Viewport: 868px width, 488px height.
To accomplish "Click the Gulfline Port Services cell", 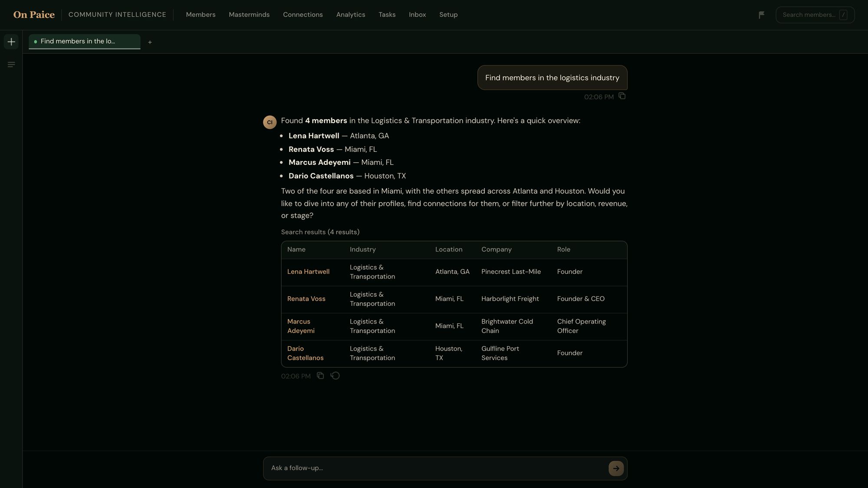I will pyautogui.click(x=500, y=353).
